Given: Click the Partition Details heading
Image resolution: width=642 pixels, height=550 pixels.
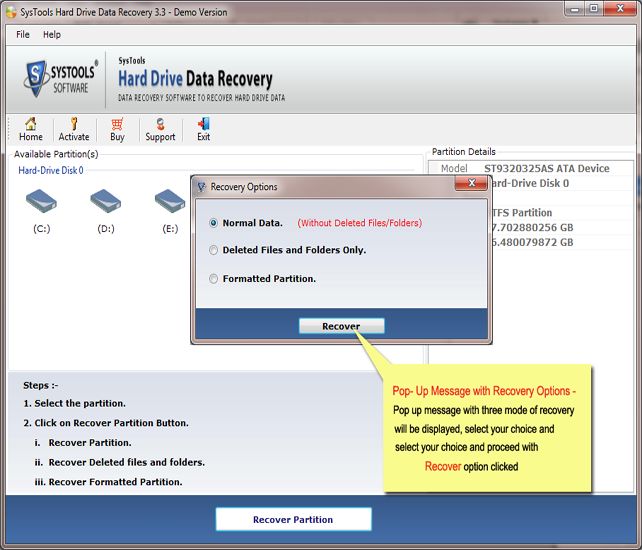Looking at the screenshot, I should pyautogui.click(x=463, y=152).
